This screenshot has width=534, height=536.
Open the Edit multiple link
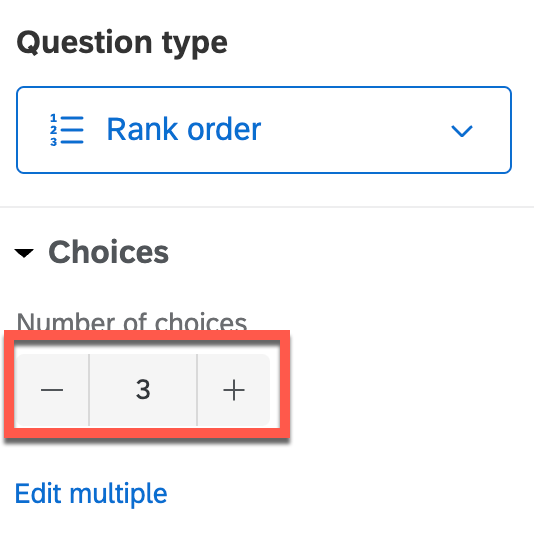pyautogui.click(x=91, y=494)
